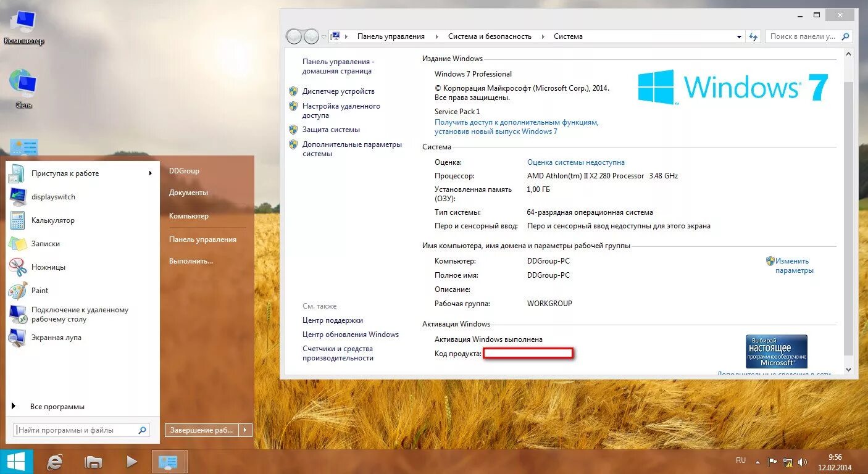Open Настройка удаленного доступа link
Screen dimensions: 868x474
pyautogui.click(x=341, y=110)
